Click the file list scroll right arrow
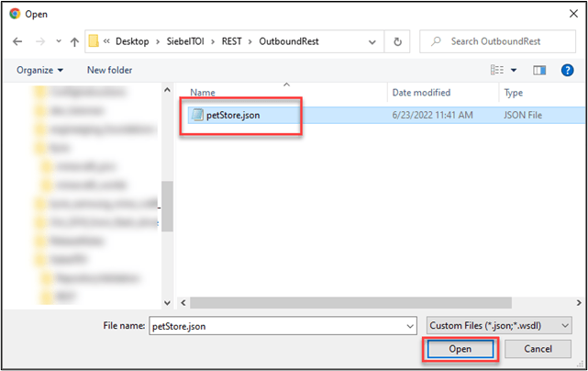588x371 pixels. [579, 303]
